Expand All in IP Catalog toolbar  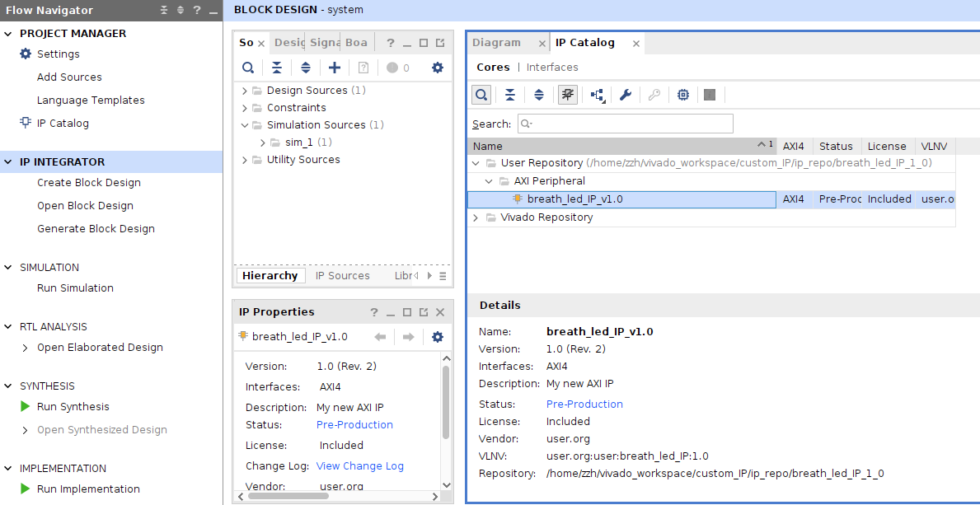click(539, 95)
